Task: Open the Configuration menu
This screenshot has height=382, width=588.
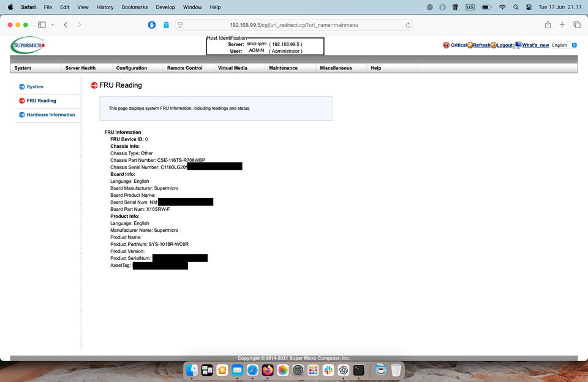Action: pos(138,68)
